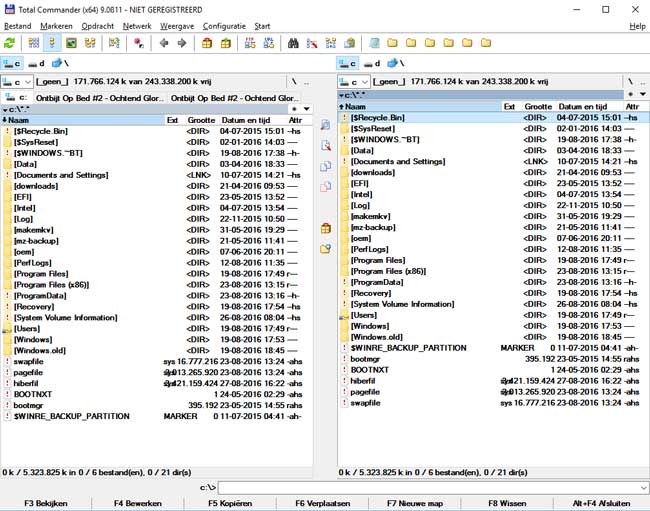Select drive c button above right panel

[347, 63]
